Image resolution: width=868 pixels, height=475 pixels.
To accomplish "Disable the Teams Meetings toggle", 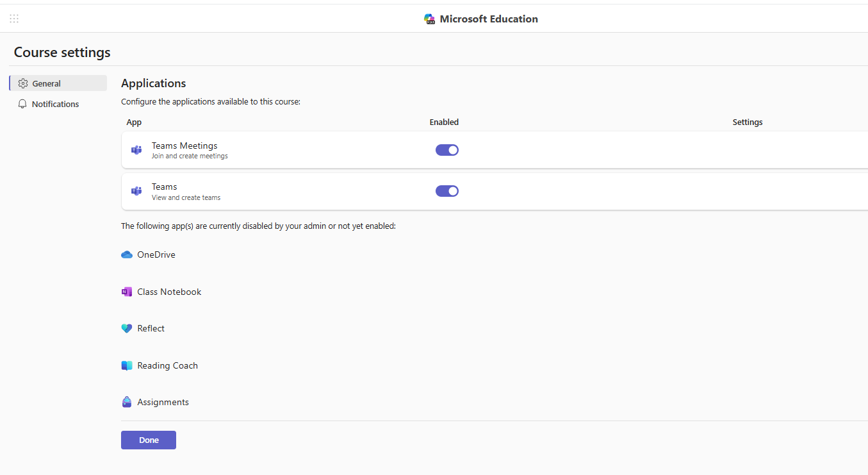I will tap(446, 149).
